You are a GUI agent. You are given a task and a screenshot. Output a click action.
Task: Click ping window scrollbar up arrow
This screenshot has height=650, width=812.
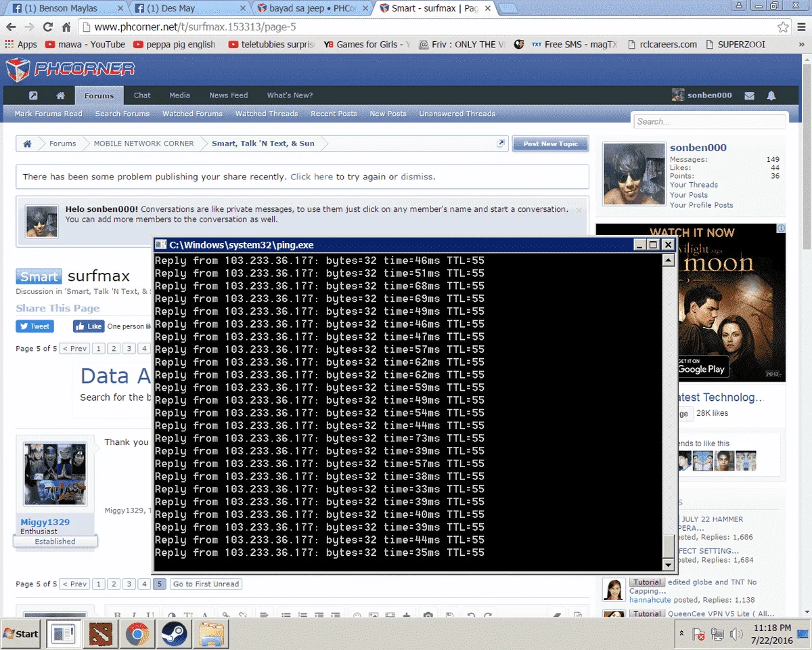tap(668, 260)
